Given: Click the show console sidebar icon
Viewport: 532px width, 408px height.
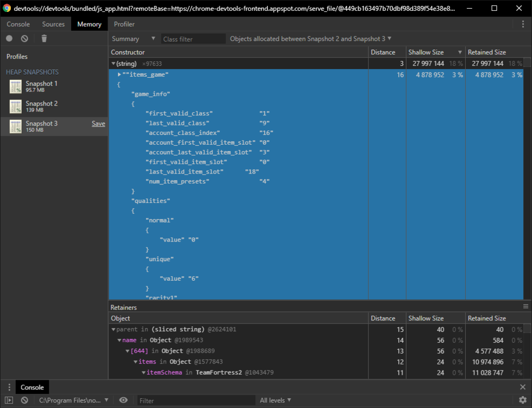Looking at the screenshot, I should pos(9,400).
